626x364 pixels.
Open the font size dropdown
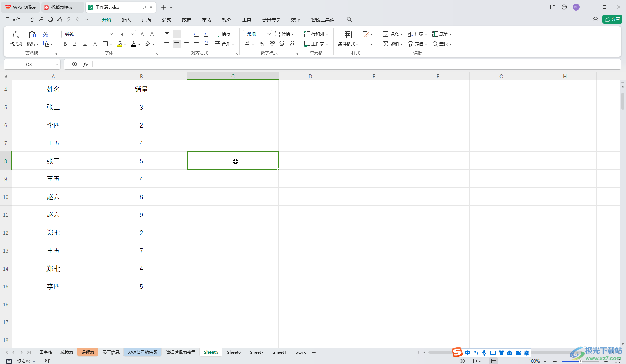pyautogui.click(x=133, y=34)
